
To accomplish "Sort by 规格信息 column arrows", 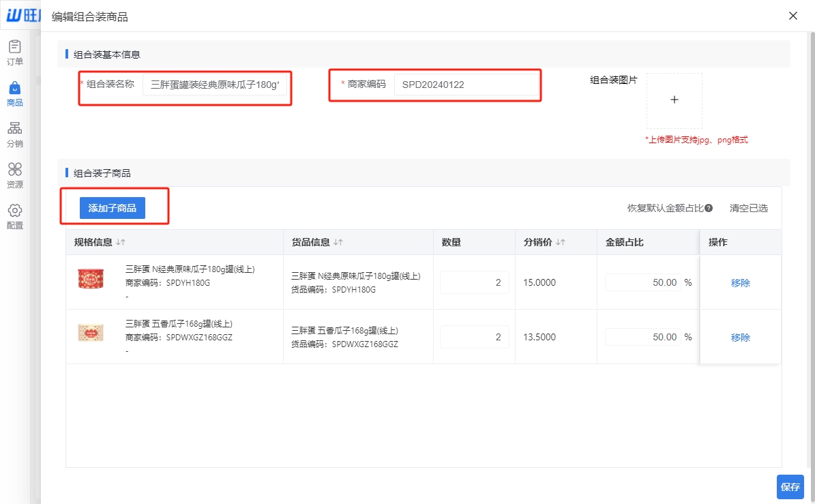I will (121, 242).
